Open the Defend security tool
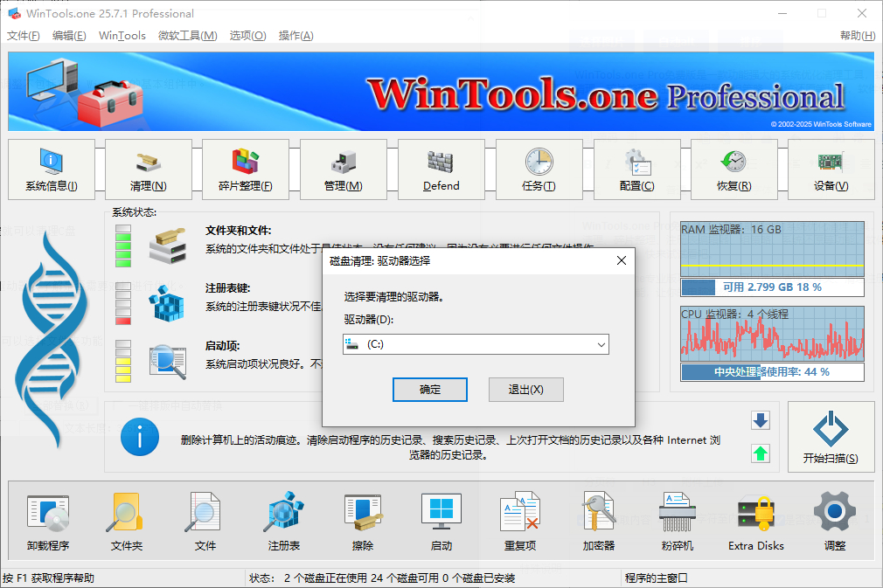Image resolution: width=883 pixels, height=588 pixels. pyautogui.click(x=441, y=169)
